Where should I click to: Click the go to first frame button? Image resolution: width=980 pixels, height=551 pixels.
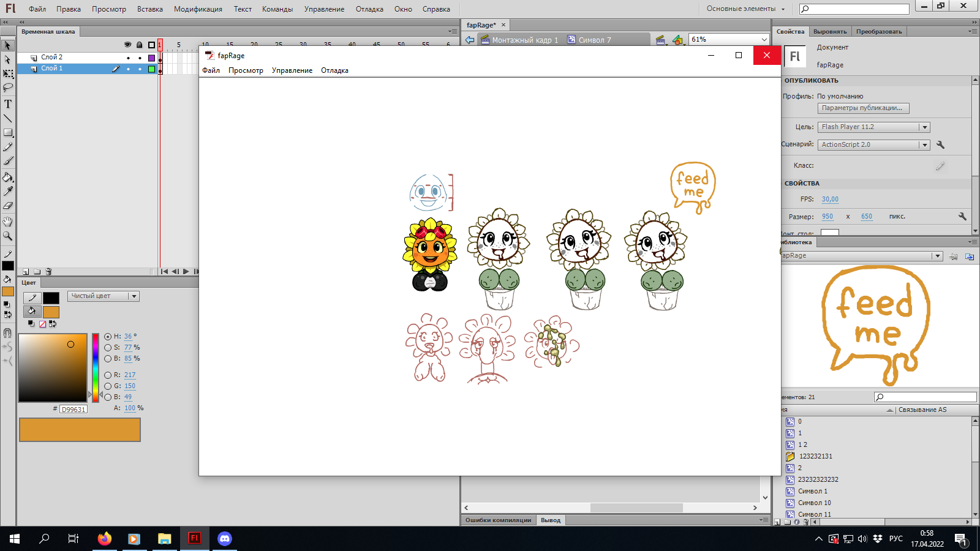[x=164, y=271]
